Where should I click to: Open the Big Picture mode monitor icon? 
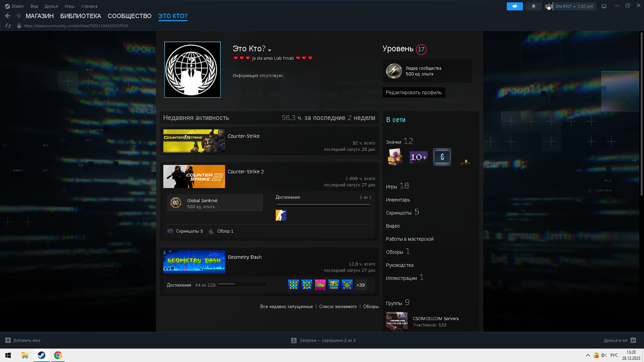click(x=604, y=6)
